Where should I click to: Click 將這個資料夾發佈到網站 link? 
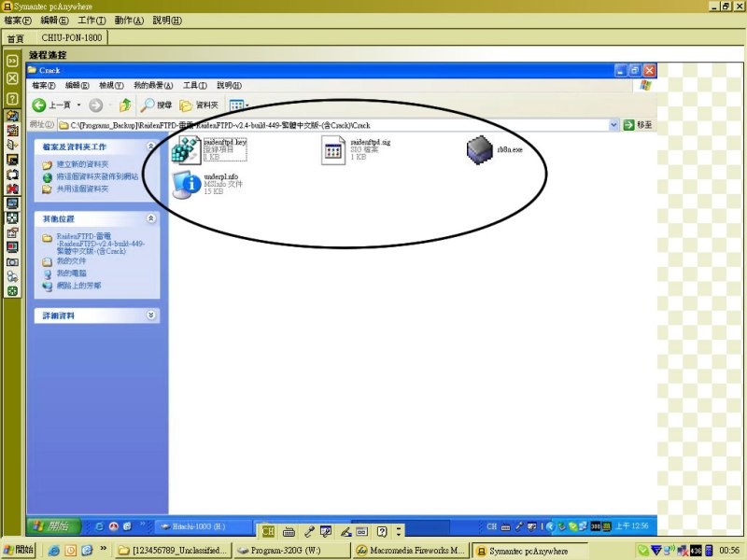pyautogui.click(x=98, y=176)
